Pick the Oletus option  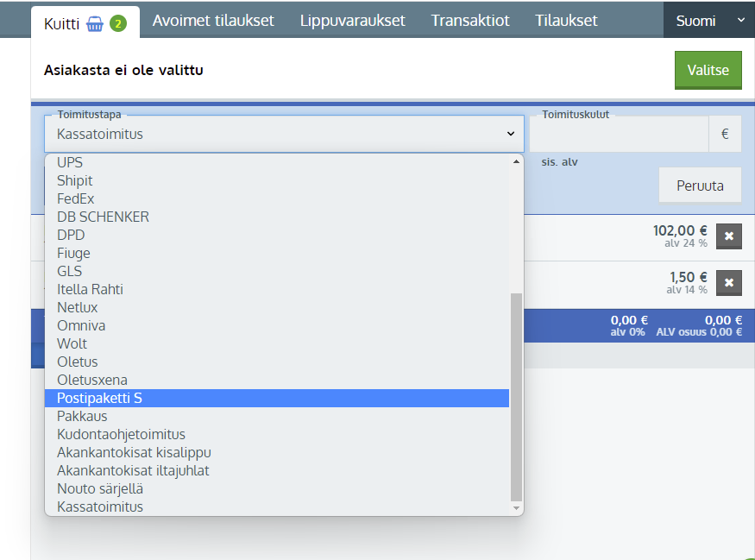277,362
